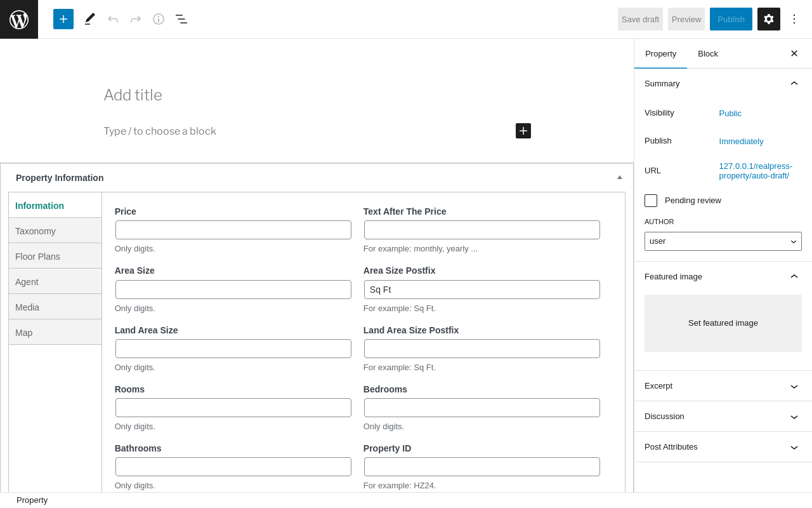Click the blue Publish button
This screenshot has width=812, height=508.
pyautogui.click(x=731, y=19)
